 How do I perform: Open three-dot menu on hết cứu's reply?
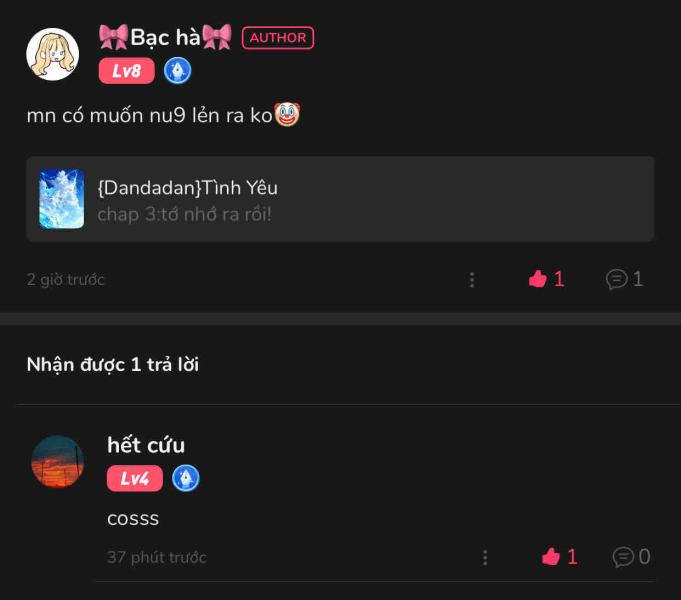click(x=485, y=557)
